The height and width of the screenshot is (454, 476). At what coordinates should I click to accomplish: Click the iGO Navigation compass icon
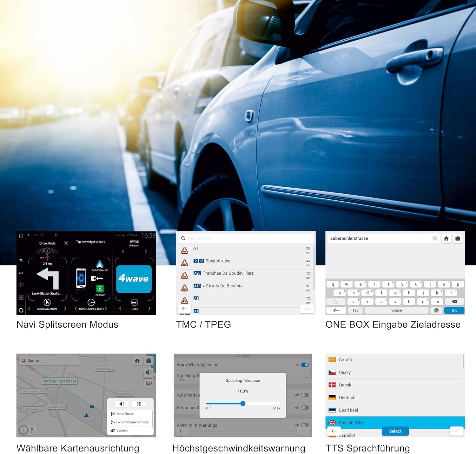(47, 303)
